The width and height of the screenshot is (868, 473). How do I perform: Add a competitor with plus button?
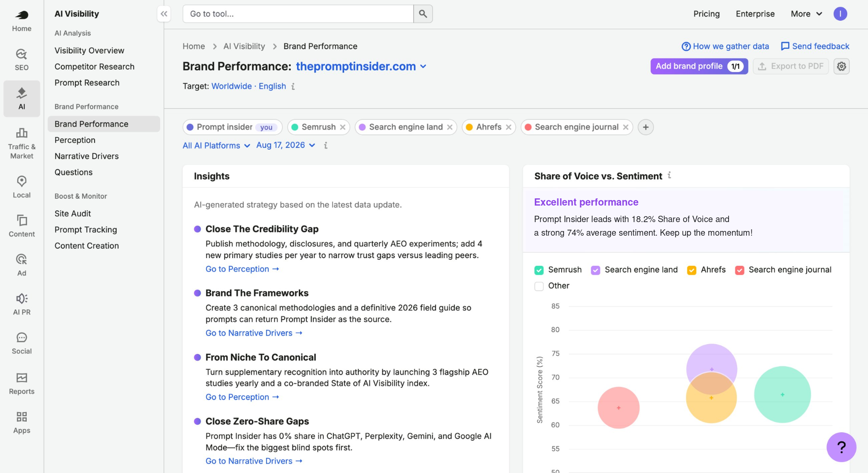pyautogui.click(x=645, y=127)
